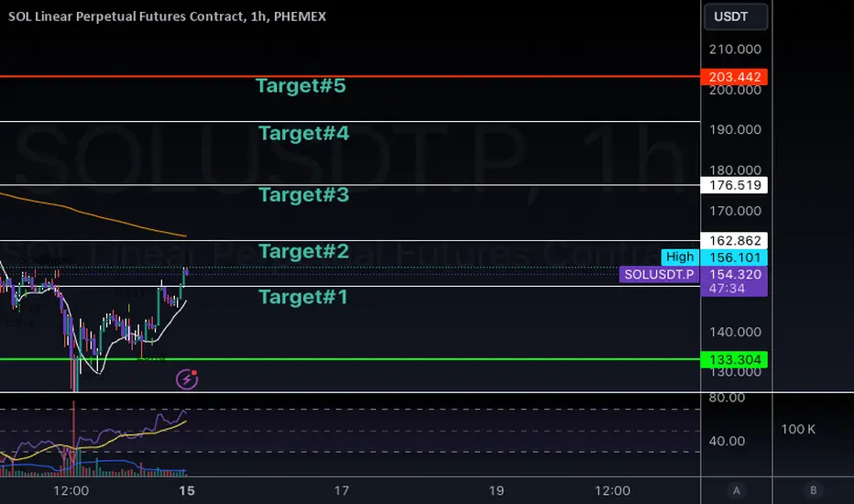Click the chart title SOL Linear Perpetual Futures
This screenshot has width=854, height=504.
167,16
